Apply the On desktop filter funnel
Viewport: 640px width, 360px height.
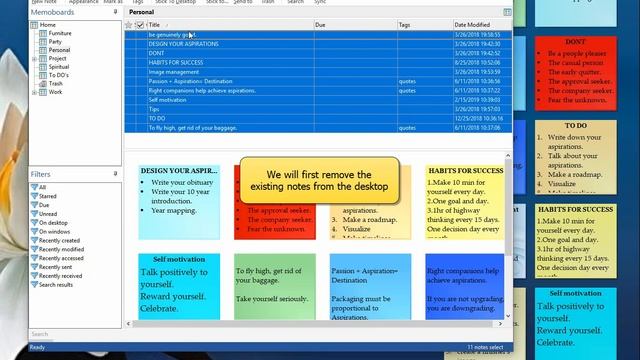tap(34, 223)
